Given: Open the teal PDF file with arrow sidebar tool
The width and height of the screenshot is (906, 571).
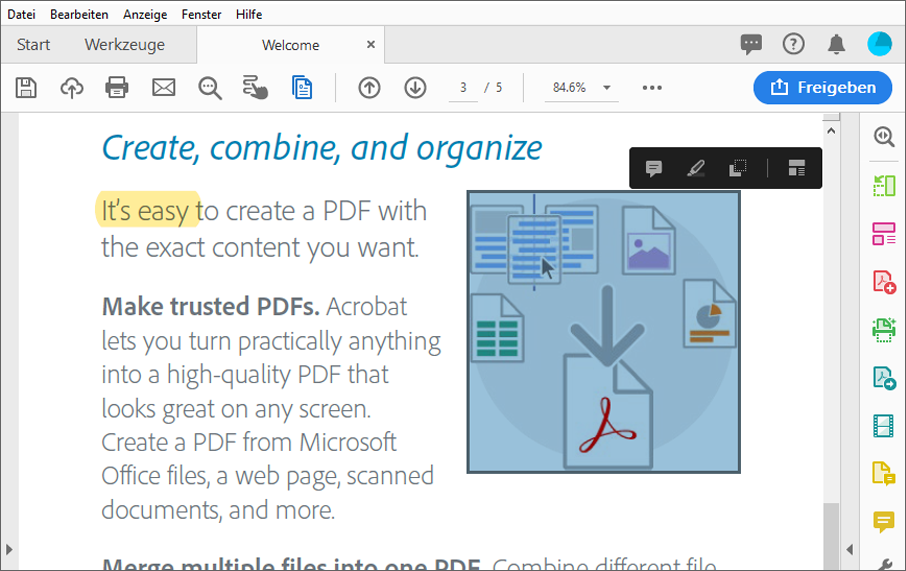Looking at the screenshot, I should (884, 378).
